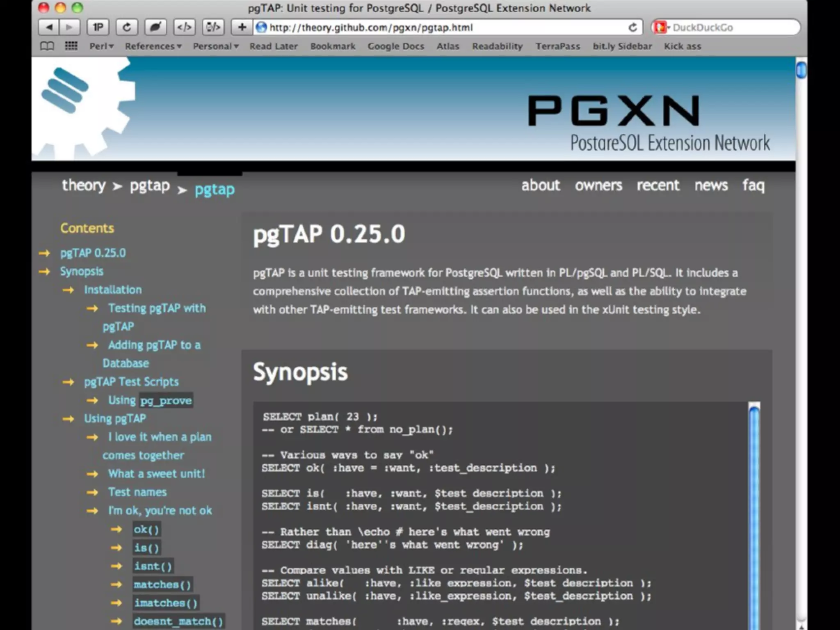Viewport: 840px width, 630px height.
Task: Click the PGXN PostgreSQL Extension Network title
Action: [x=649, y=123]
